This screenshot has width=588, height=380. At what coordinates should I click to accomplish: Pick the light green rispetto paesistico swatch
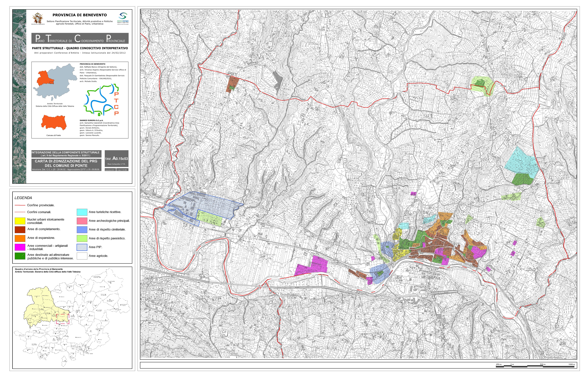(82, 238)
